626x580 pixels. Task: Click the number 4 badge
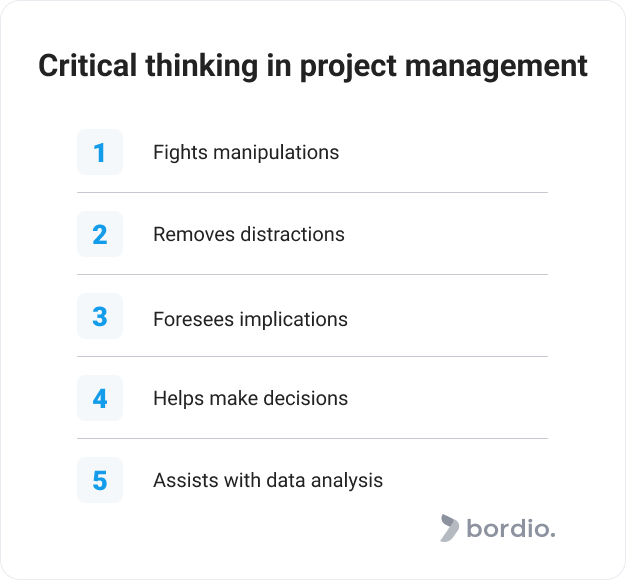point(100,398)
